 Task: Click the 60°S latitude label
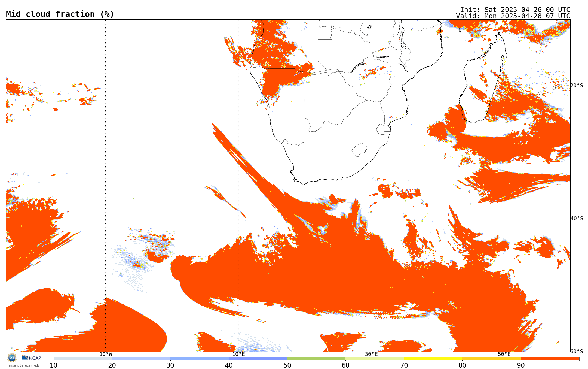577,352
